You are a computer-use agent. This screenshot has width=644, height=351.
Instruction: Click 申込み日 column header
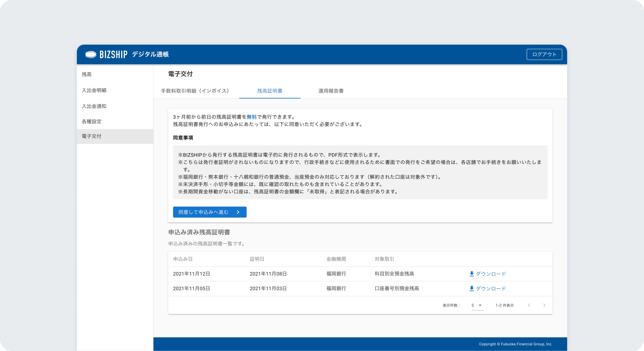[183, 259]
